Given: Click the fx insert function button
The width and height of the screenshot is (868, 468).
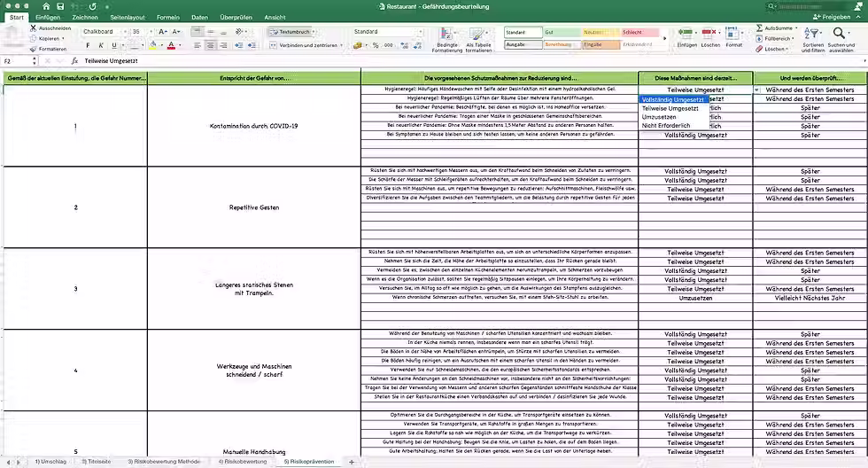Looking at the screenshot, I should tap(74, 61).
